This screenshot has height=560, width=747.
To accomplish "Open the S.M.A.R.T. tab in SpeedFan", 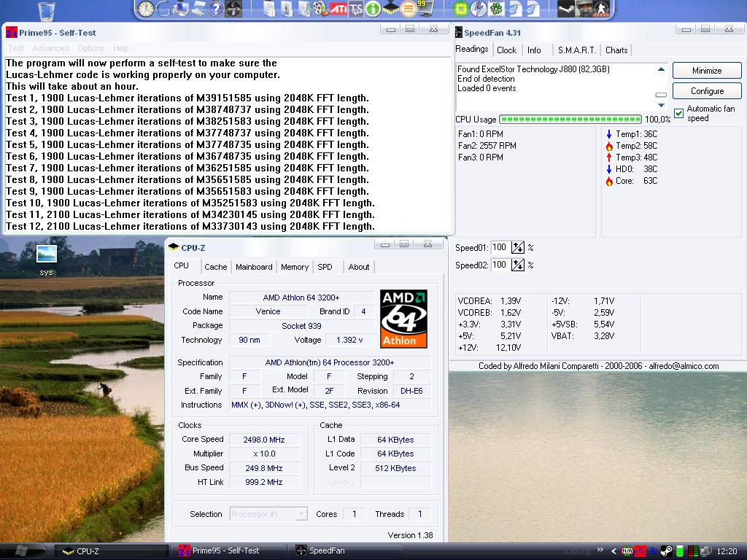I will 576,50.
